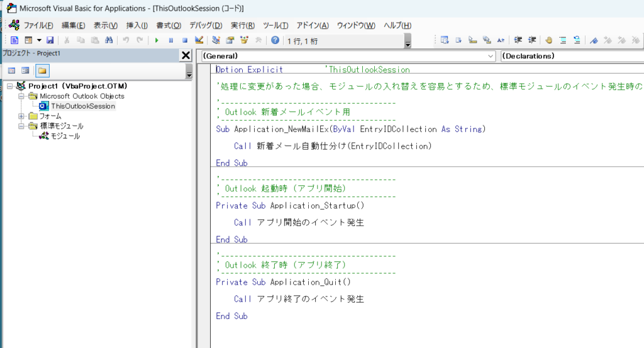Toggle Folders view in Project panel

point(42,70)
